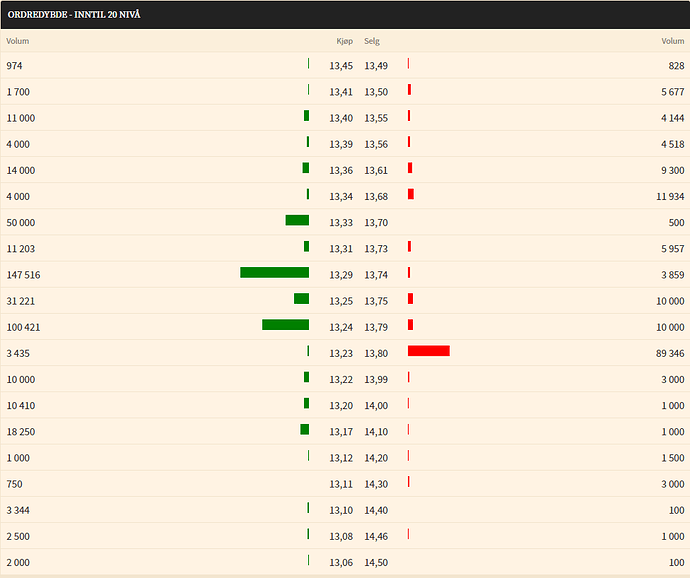
Task: Click the 'Ordredybde - inntil 20 nivå' header
Action: [74, 15]
